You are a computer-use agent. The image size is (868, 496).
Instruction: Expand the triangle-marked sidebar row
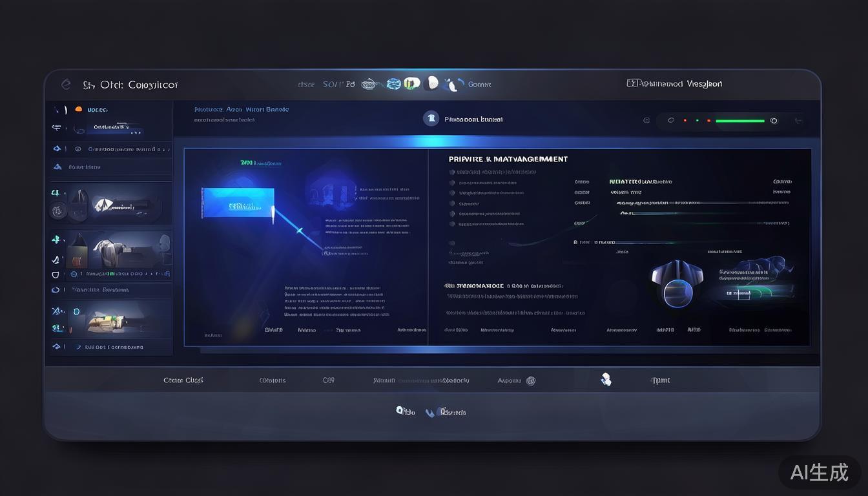(x=57, y=167)
